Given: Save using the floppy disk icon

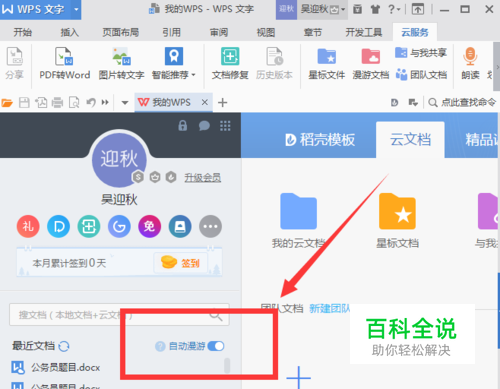Looking at the screenshot, I should pos(24,103).
